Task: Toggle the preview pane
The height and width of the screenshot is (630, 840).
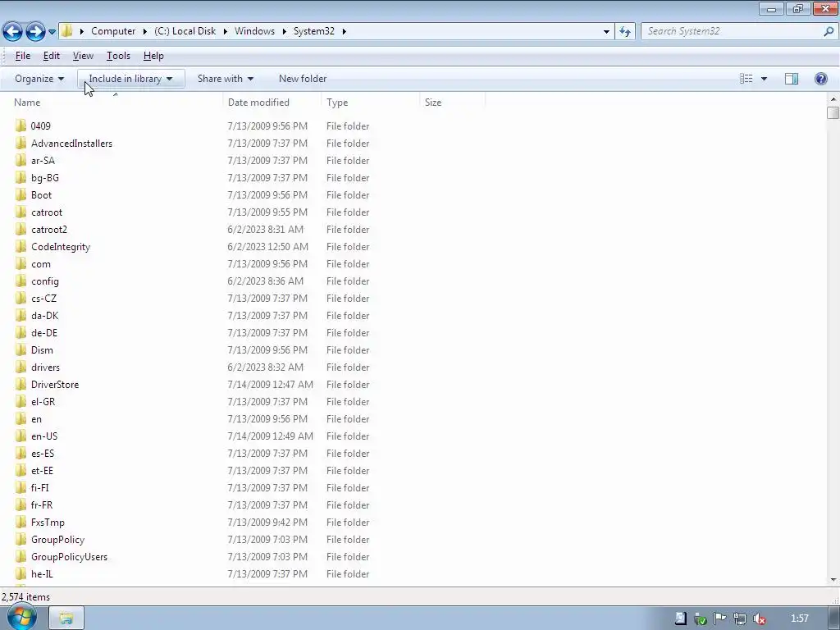Action: coord(792,79)
